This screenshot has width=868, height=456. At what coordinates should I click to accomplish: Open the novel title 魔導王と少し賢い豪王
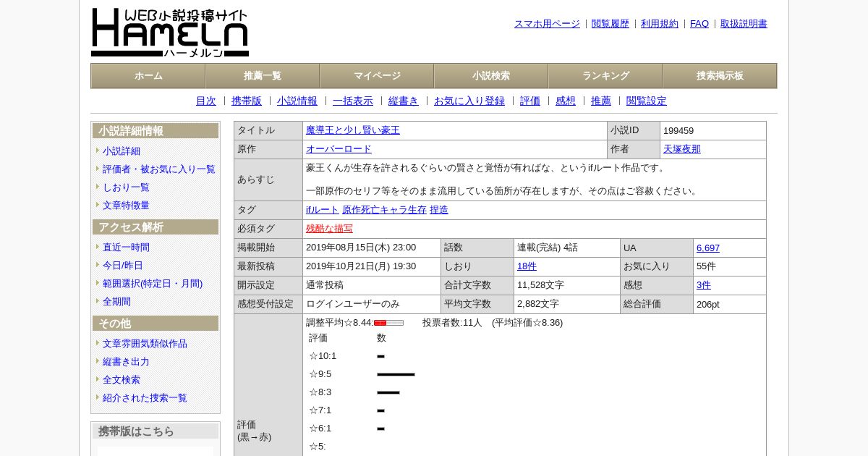353,130
